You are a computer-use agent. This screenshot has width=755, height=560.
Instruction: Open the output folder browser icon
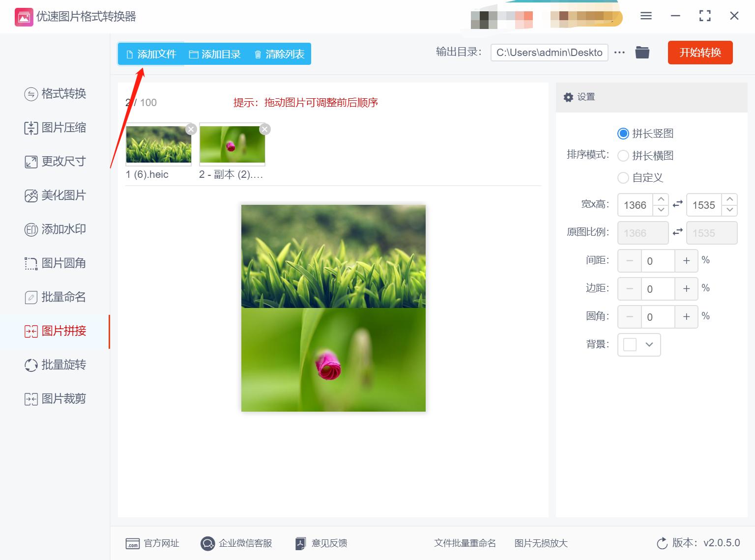point(642,52)
